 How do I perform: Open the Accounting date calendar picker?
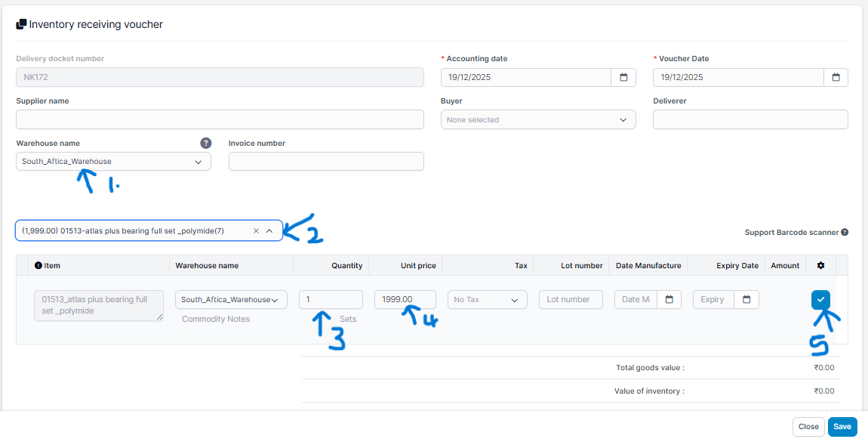coord(623,77)
